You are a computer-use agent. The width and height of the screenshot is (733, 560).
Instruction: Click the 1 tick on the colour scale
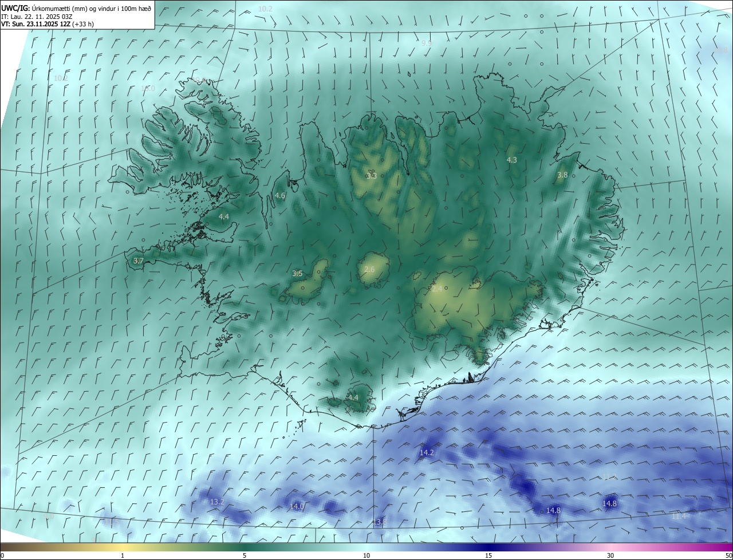(123, 555)
